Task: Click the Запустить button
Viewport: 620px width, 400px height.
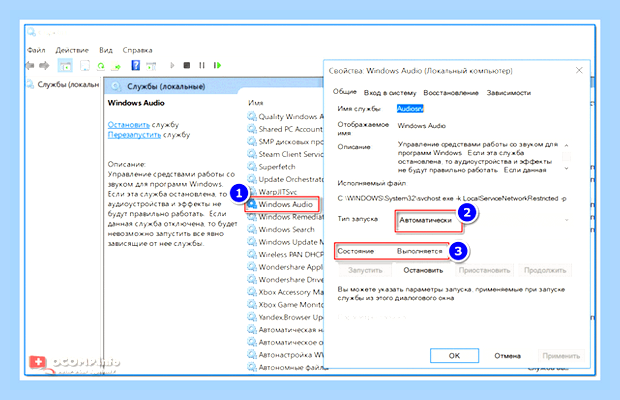Action: point(365,270)
